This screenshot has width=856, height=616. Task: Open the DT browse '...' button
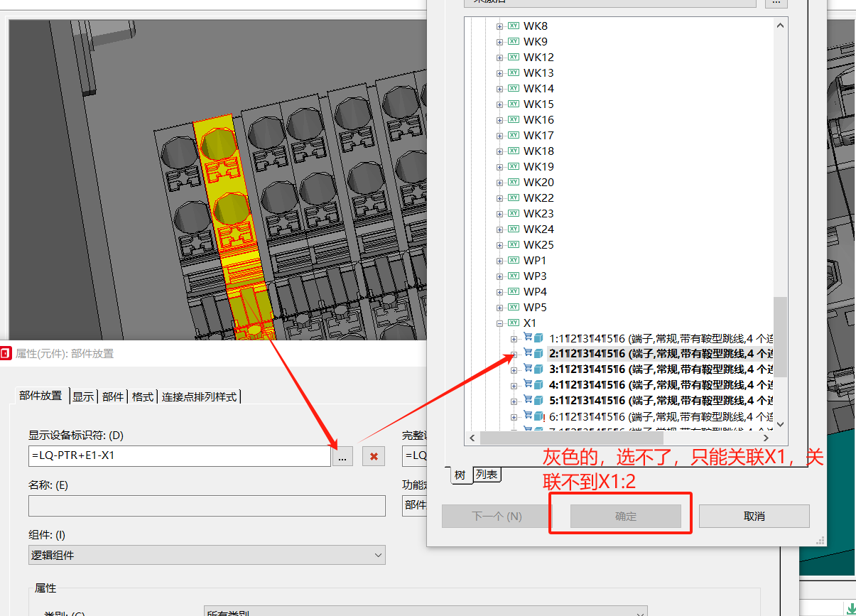coord(342,457)
